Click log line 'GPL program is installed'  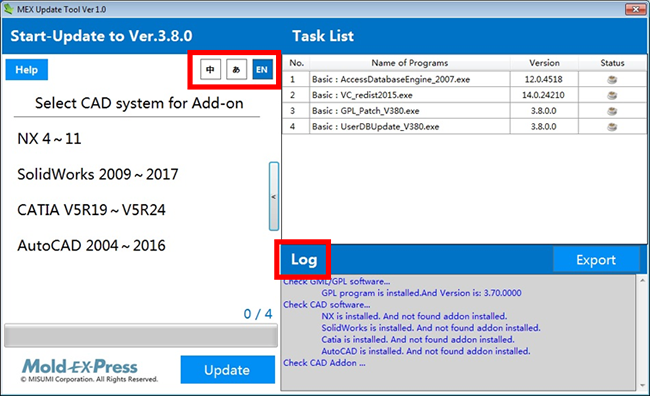click(421, 293)
